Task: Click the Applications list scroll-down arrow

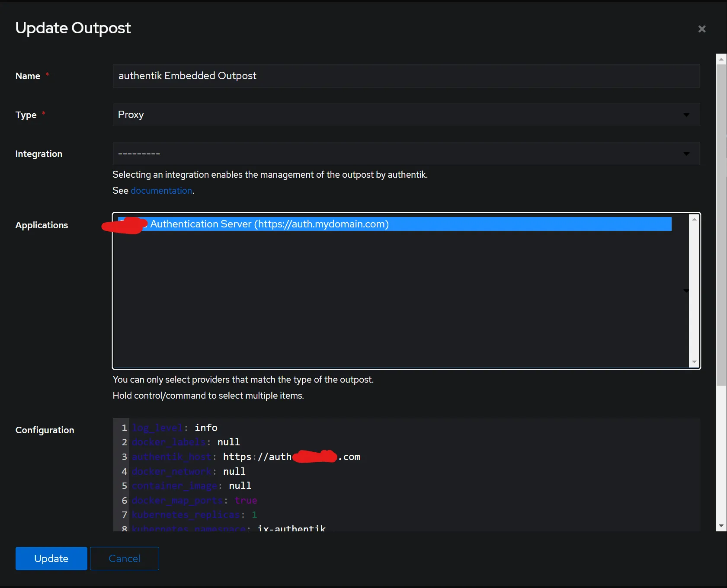Action: (x=694, y=362)
